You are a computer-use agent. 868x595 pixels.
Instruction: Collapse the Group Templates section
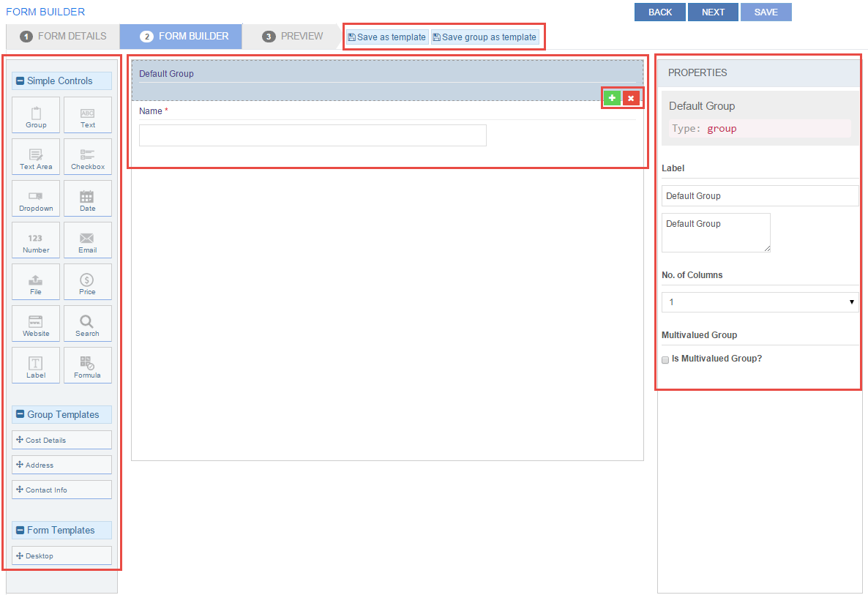(20, 415)
